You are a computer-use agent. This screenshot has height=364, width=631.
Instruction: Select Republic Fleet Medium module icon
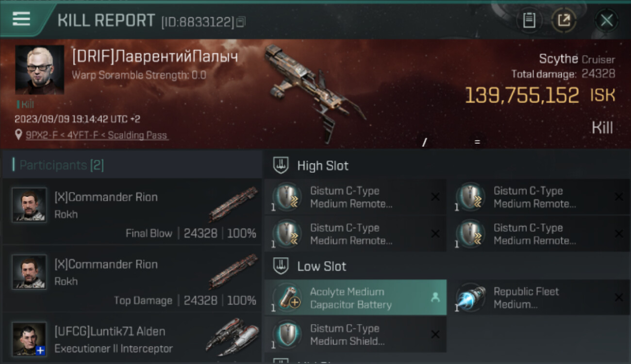click(471, 298)
